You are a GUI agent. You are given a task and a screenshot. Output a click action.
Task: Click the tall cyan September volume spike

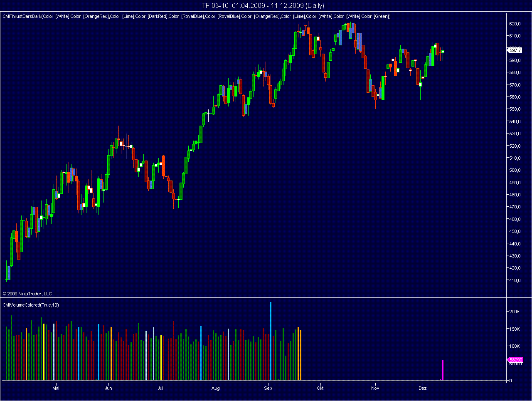271,341
